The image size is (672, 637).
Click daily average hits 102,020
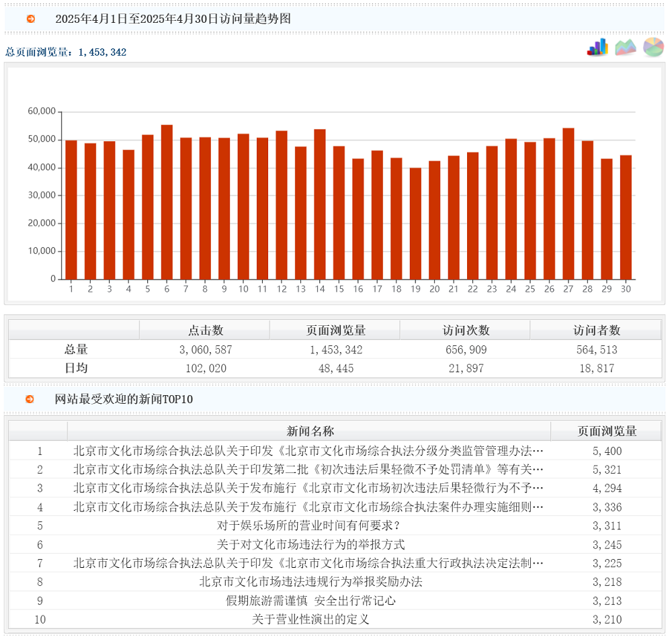pyautogui.click(x=206, y=368)
